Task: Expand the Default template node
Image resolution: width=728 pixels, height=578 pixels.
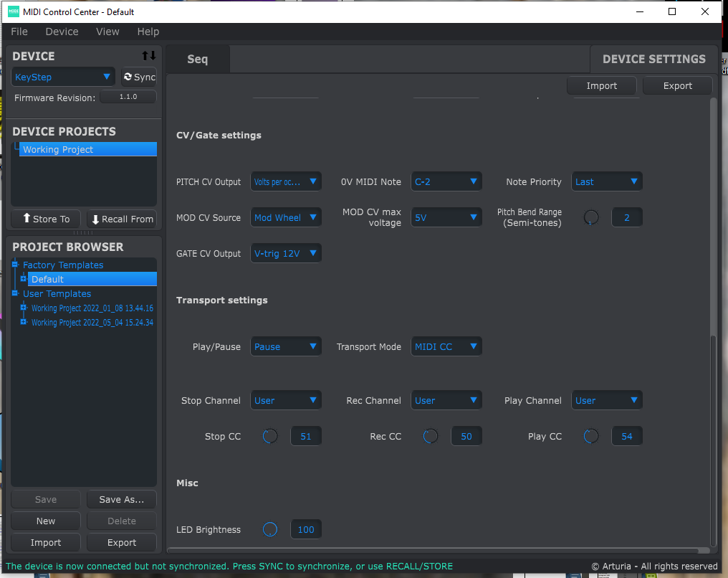Action: (x=23, y=279)
